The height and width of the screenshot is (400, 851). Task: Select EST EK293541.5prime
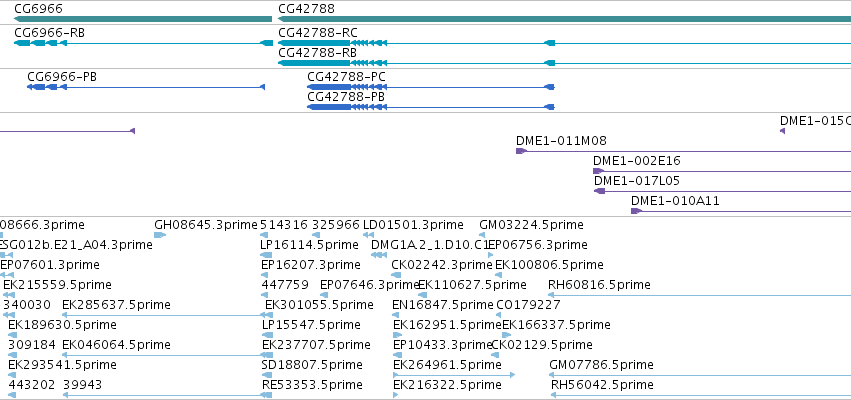[x=62, y=366]
